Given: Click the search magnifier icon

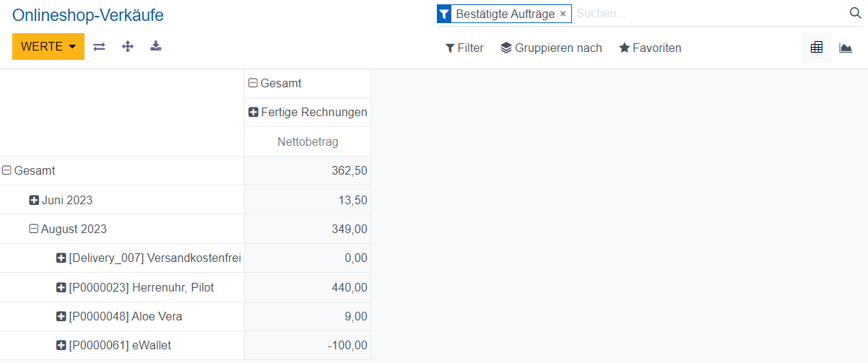Looking at the screenshot, I should [855, 13].
